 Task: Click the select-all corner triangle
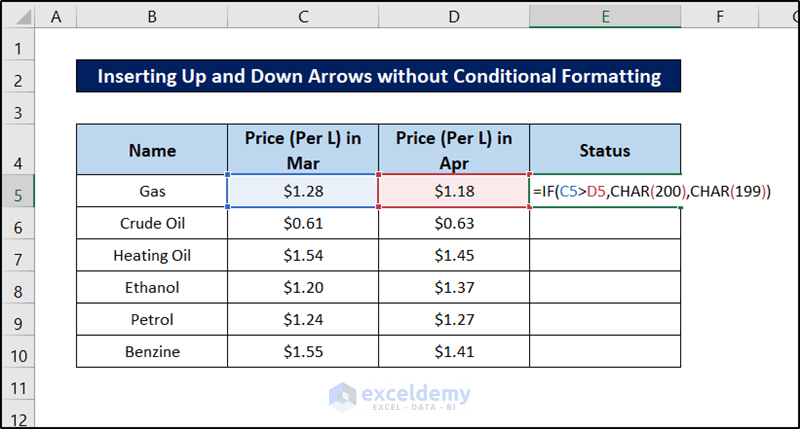(x=19, y=15)
